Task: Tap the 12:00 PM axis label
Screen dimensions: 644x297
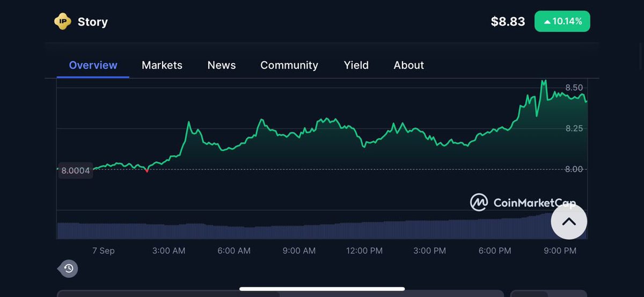Action: (364, 251)
